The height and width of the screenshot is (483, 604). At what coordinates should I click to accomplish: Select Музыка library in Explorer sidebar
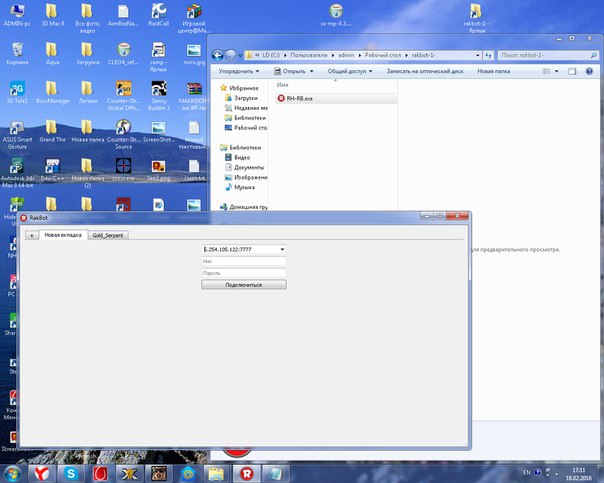click(x=240, y=188)
